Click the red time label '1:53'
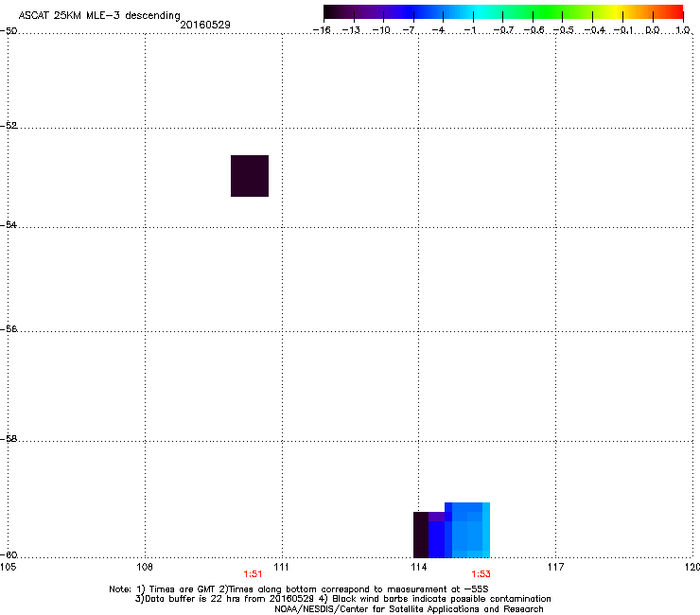This screenshot has height=615, width=700. [481, 574]
